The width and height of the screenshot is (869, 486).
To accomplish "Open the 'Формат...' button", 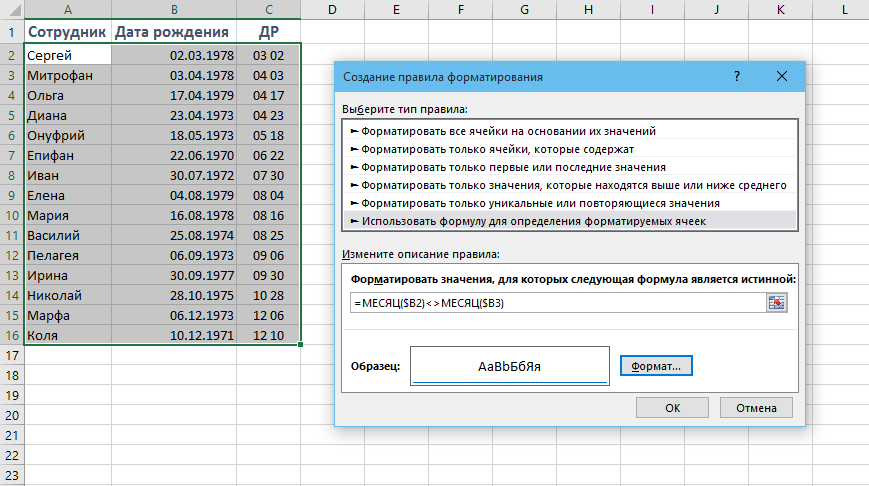I will (x=656, y=367).
